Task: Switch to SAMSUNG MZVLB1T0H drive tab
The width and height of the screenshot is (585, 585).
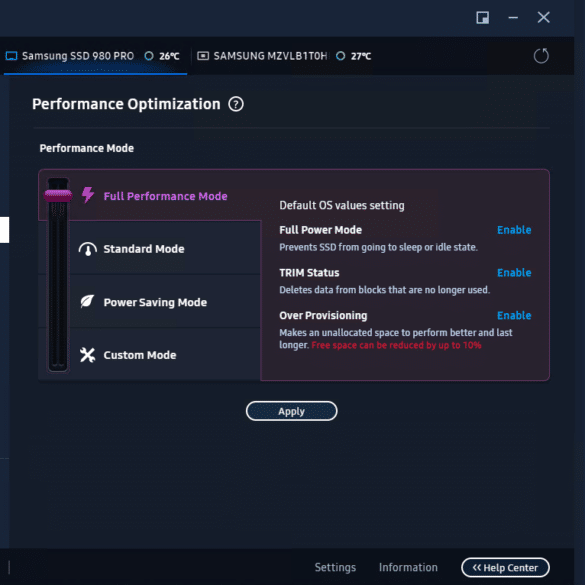Action: coord(284,56)
